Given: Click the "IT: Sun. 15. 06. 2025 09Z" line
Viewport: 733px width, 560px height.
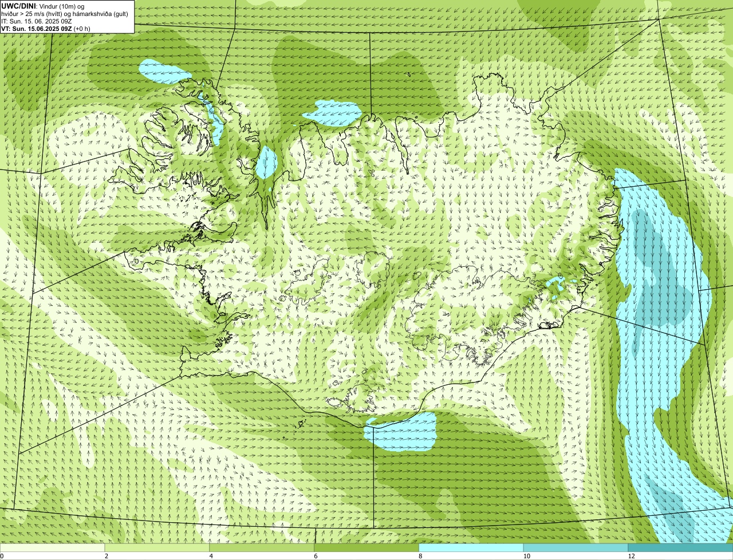Looking at the screenshot, I should [36, 21].
